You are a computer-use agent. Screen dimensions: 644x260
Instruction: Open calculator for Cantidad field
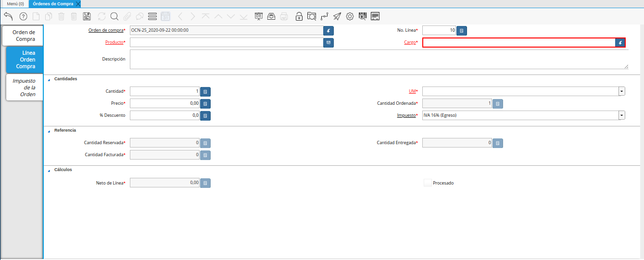[205, 91]
